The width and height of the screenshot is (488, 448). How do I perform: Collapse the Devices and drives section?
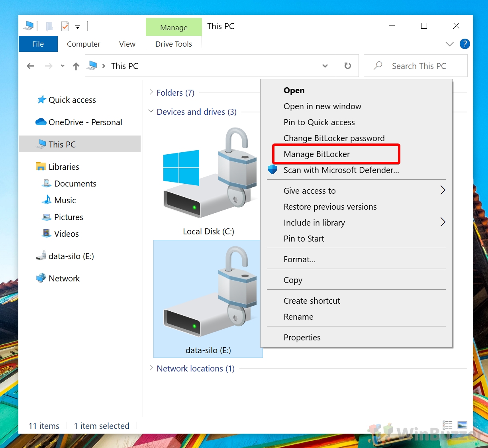tap(151, 112)
